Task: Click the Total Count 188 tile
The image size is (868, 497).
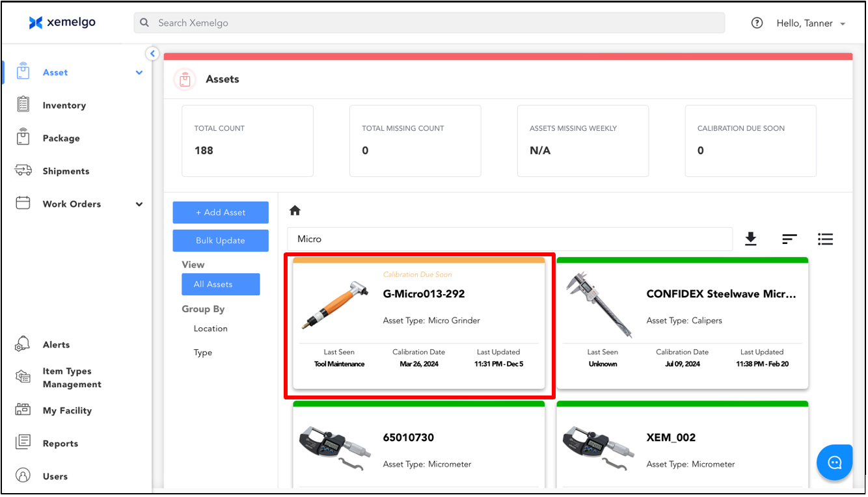Action: [247, 141]
